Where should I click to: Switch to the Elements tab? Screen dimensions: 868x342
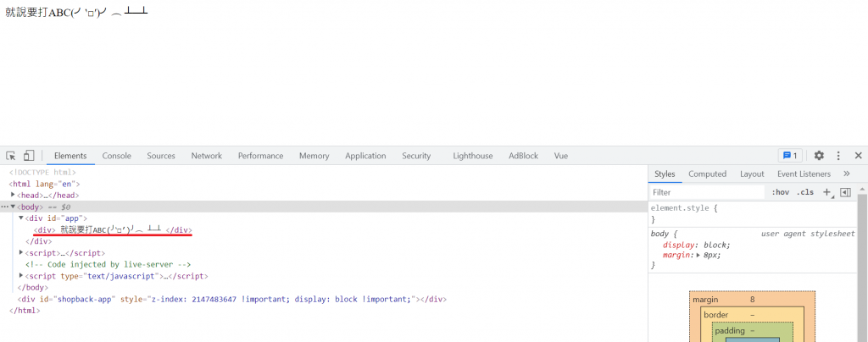point(70,156)
